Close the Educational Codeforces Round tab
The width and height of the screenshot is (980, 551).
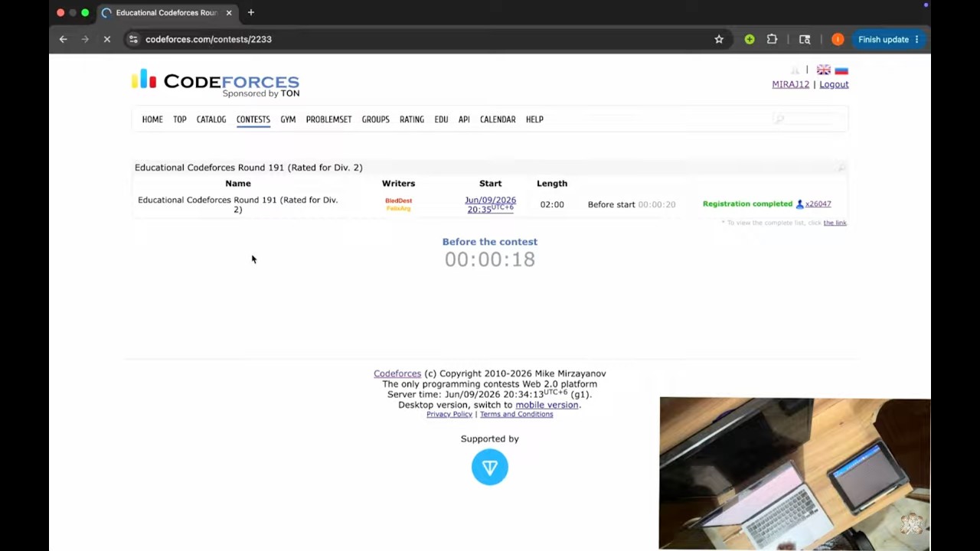coord(228,12)
